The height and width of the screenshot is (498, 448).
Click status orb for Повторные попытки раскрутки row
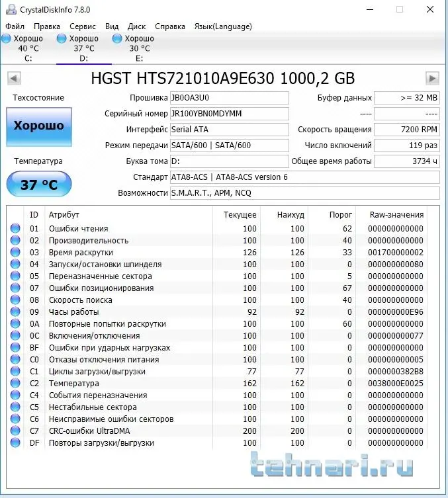pos(15,323)
